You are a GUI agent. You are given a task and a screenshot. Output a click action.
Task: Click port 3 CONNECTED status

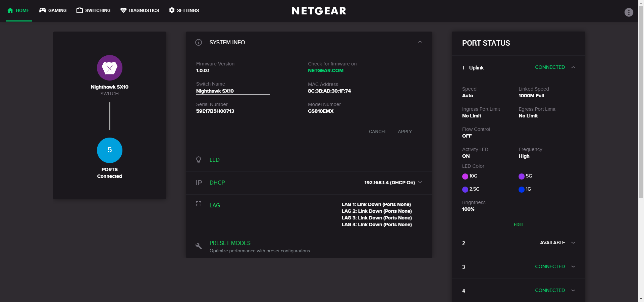click(x=550, y=266)
